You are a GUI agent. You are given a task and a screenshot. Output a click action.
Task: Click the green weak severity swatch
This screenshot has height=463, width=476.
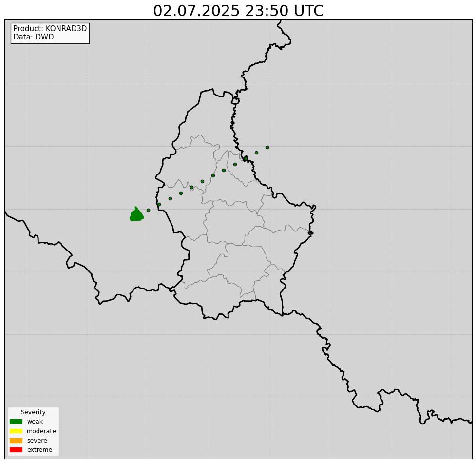(16, 422)
